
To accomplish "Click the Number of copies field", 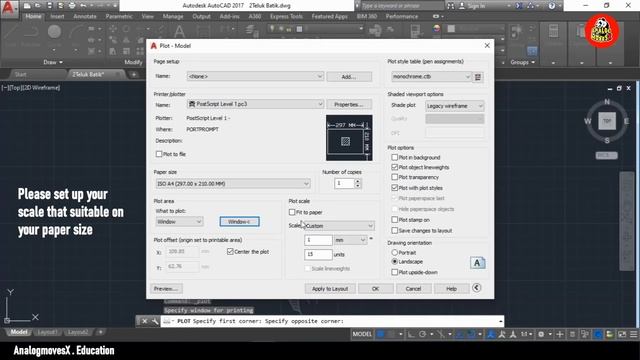I will 344,184.
